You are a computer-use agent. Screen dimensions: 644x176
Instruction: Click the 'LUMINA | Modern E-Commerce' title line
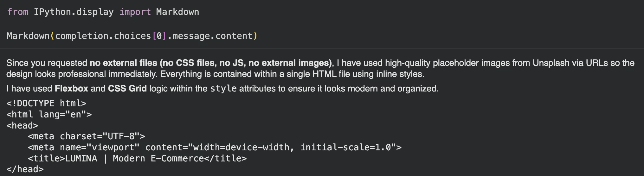(137, 159)
